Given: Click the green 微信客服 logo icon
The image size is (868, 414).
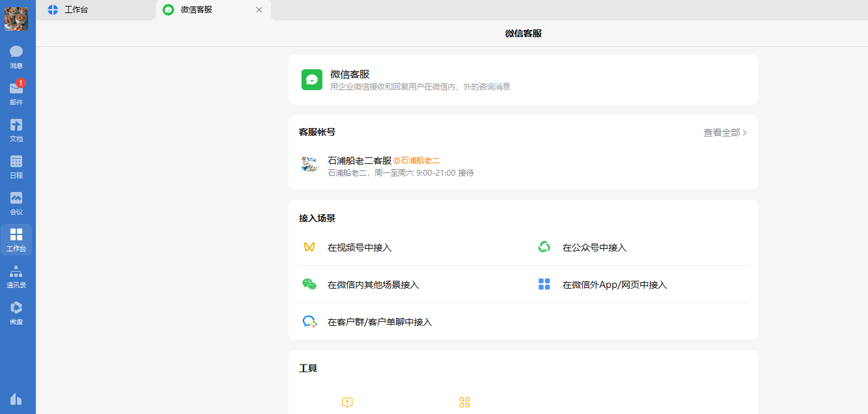Looking at the screenshot, I should pos(312,80).
